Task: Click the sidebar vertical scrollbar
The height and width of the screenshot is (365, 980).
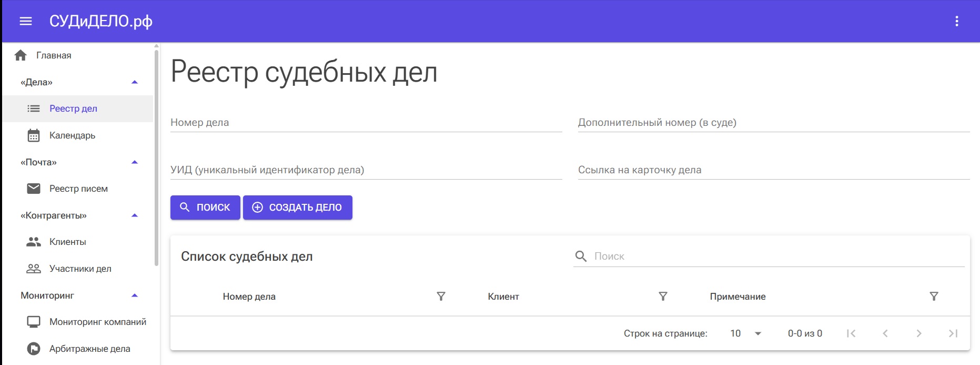Action: [x=156, y=158]
